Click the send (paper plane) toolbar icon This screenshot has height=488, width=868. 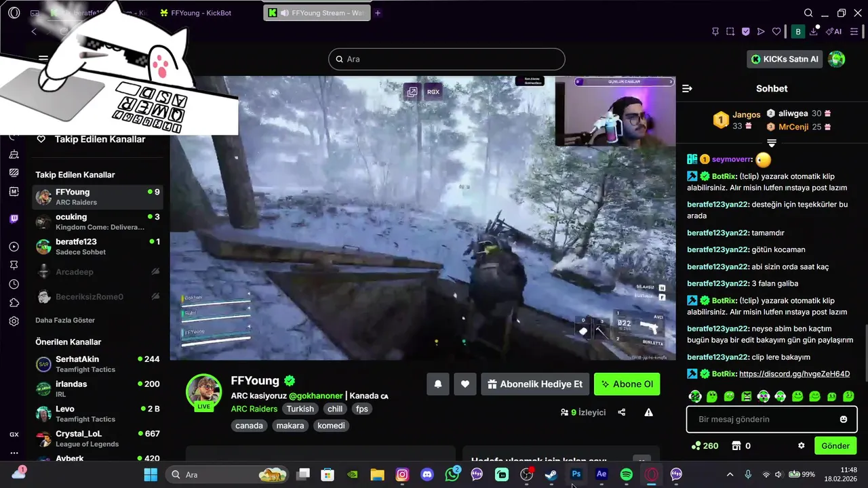[761, 32]
